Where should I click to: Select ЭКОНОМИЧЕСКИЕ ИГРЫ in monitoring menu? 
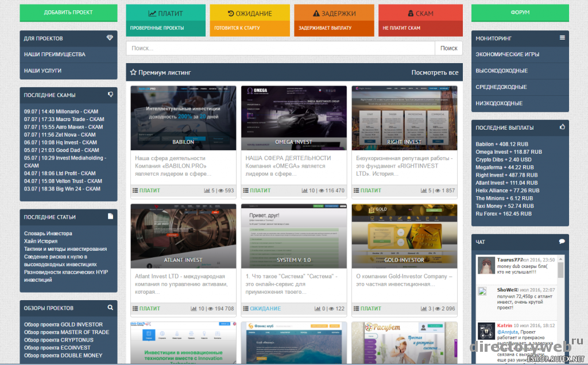[x=520, y=55]
